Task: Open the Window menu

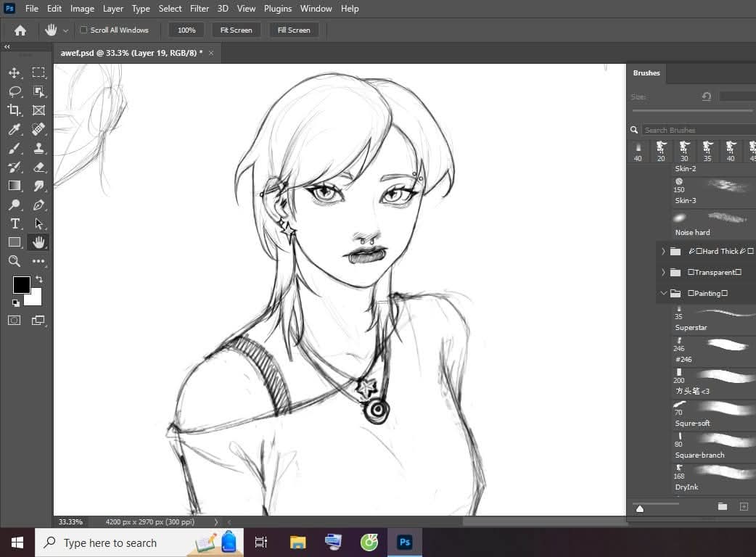Action: 316,9
